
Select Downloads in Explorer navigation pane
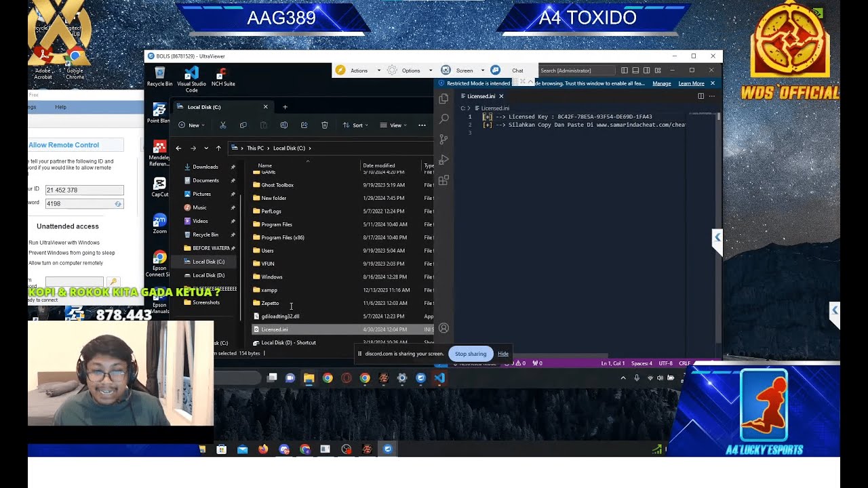[x=205, y=167]
